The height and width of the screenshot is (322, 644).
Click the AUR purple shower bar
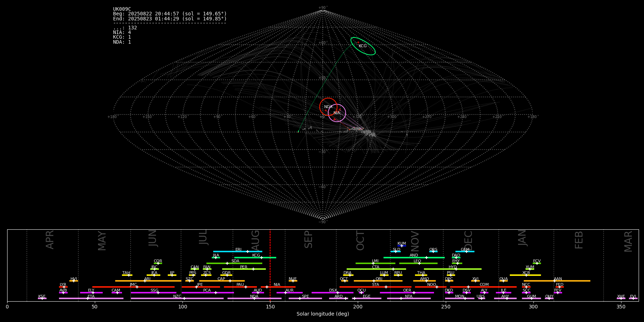[x=289, y=293]
